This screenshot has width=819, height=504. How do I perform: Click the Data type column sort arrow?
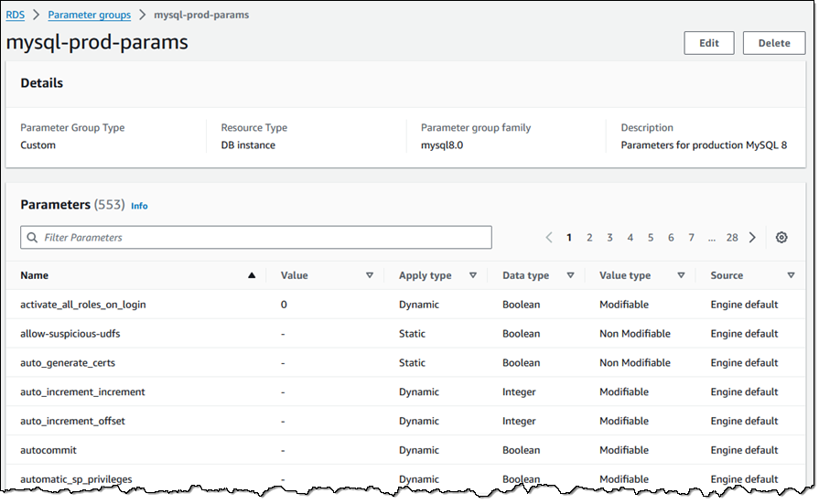point(570,275)
